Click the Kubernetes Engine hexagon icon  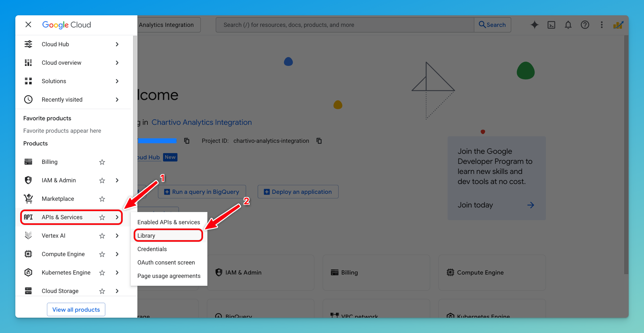(28, 272)
